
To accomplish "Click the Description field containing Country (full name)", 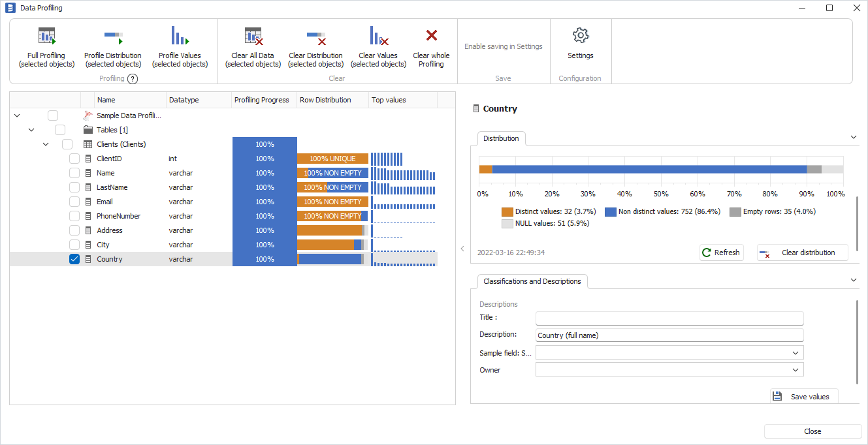I will 669,334.
